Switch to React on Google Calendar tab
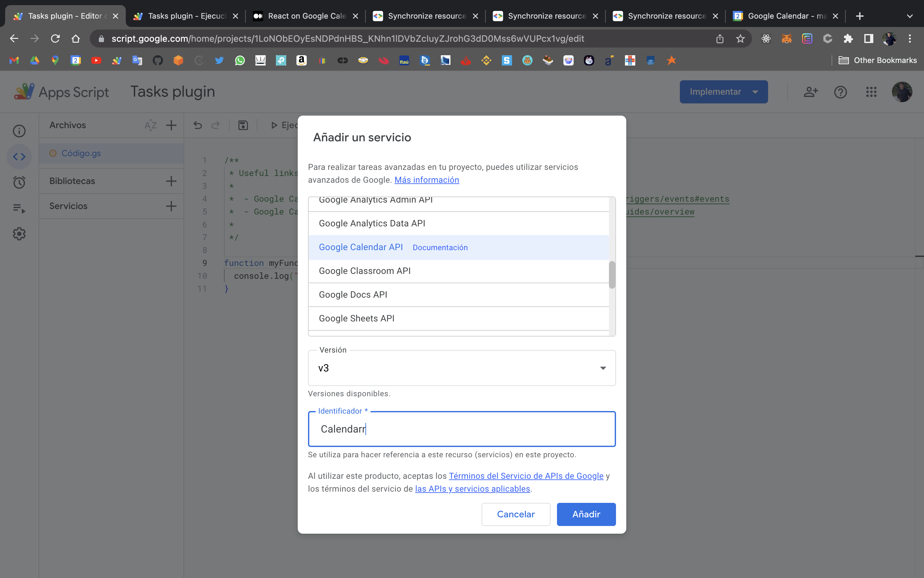 [306, 16]
